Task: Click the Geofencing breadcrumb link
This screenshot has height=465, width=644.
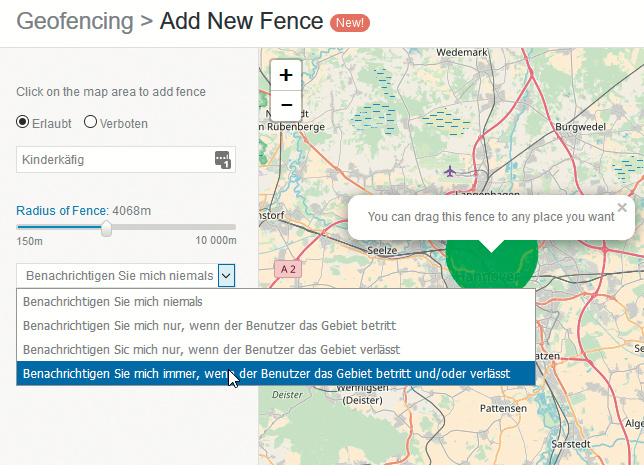Action: 75,20
